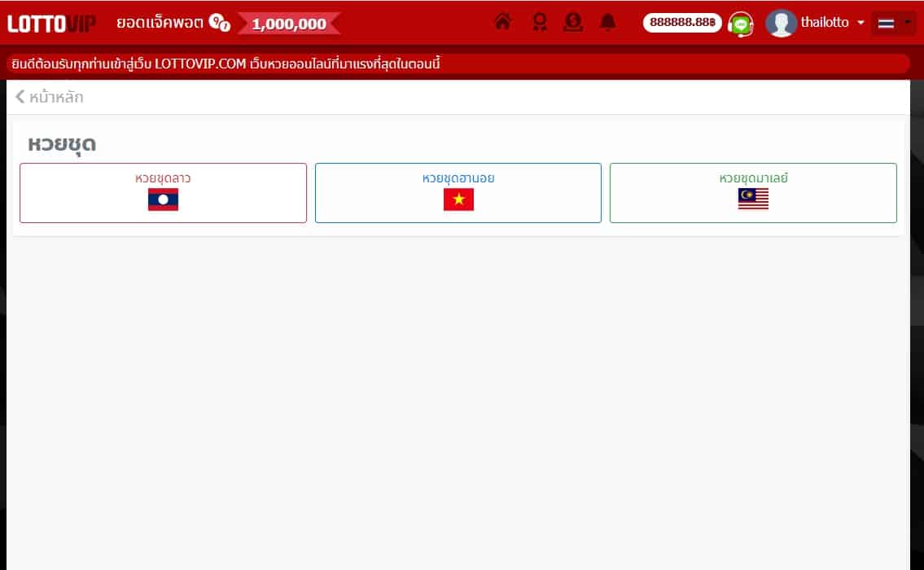Click the Vietnam flag icon
Image resolution: width=924 pixels, height=570 pixels.
(x=458, y=199)
